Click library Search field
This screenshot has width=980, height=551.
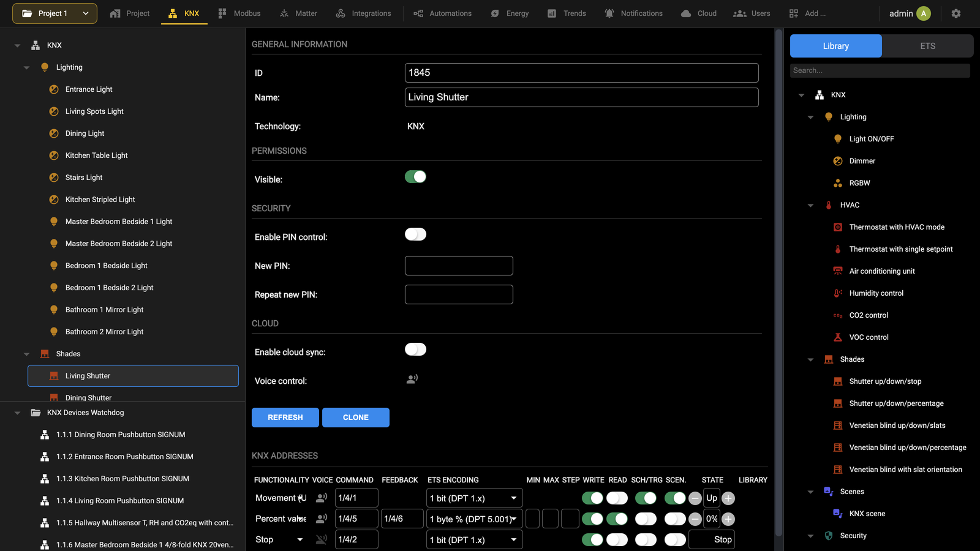[x=880, y=70]
